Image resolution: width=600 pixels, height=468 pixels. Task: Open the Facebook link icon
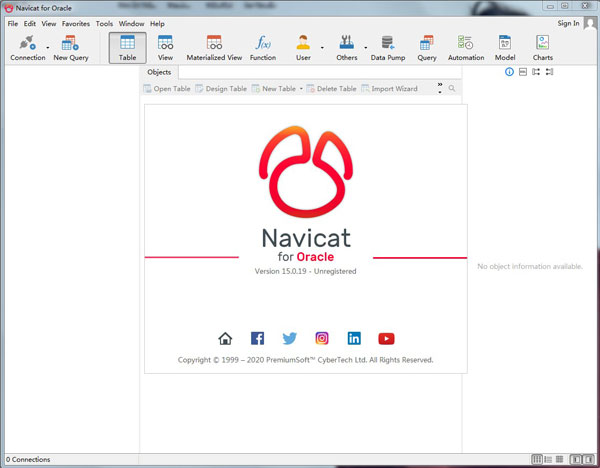(x=257, y=338)
